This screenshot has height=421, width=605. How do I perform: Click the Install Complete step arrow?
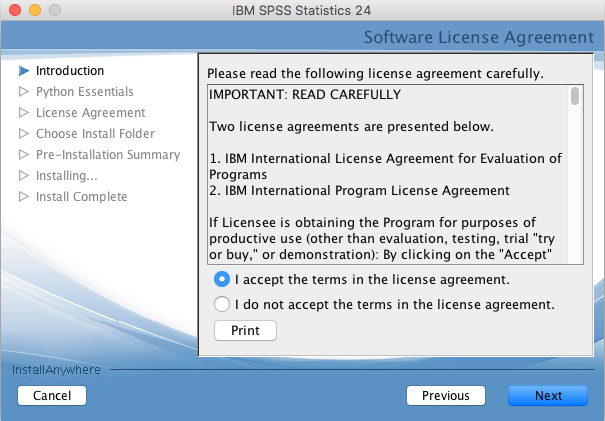coord(24,196)
